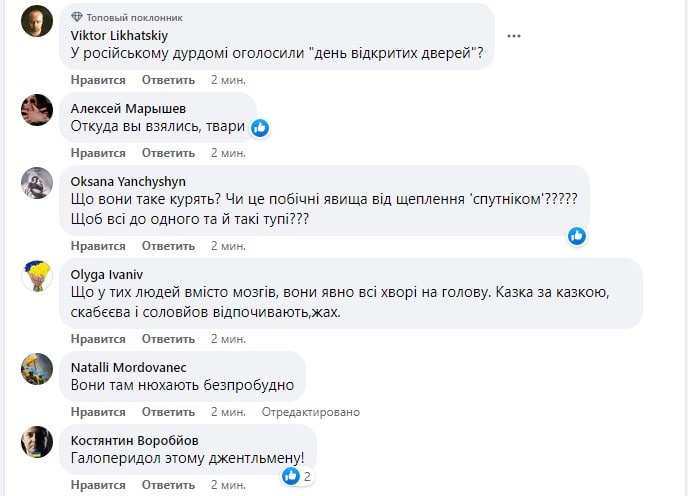Open Viktor Likhatskiy's profile picture
The width and height of the screenshot is (688, 496).
37,21
